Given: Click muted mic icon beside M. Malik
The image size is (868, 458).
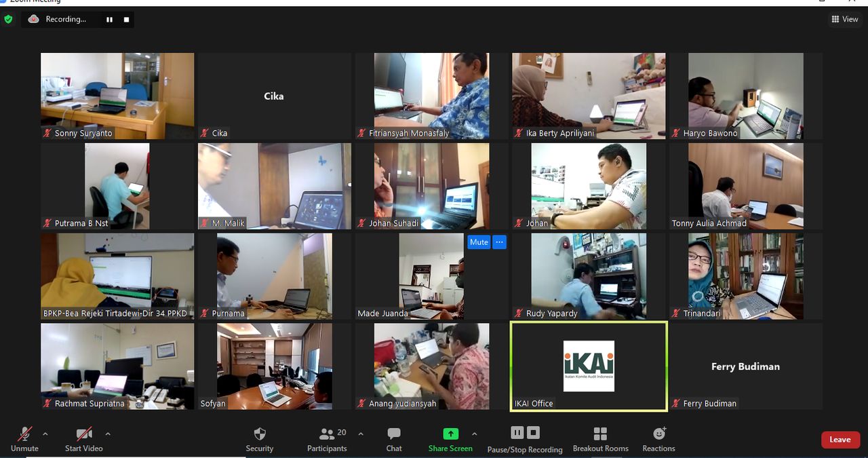Looking at the screenshot, I should click(205, 223).
